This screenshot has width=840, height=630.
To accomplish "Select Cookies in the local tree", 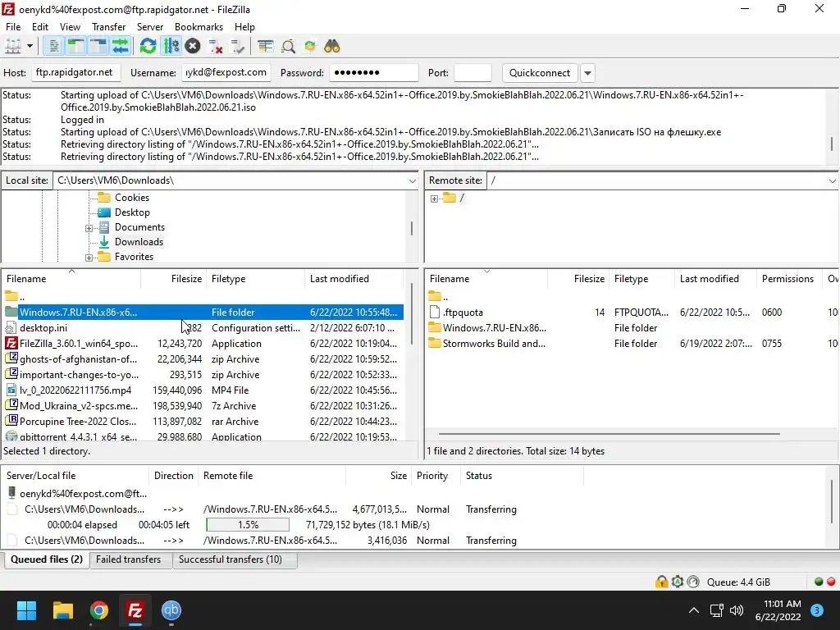I will click(132, 198).
